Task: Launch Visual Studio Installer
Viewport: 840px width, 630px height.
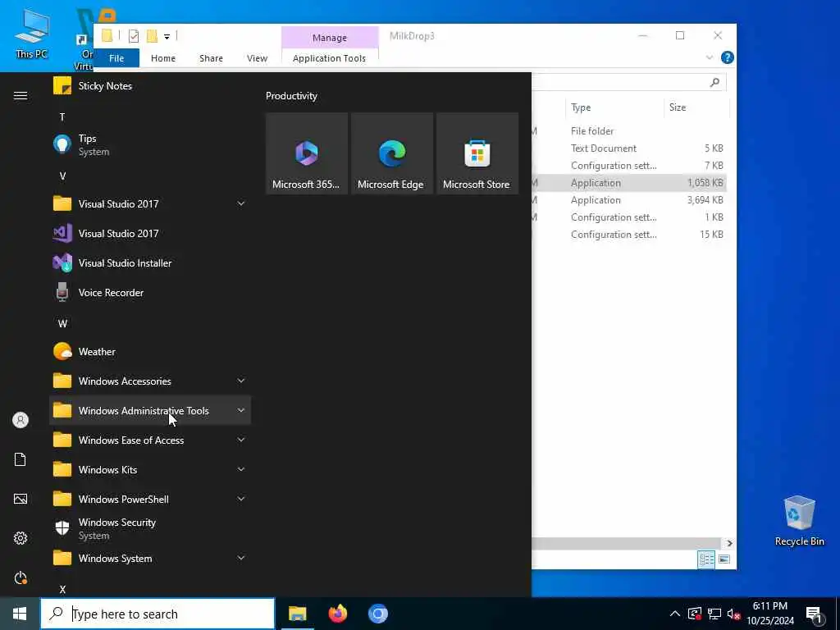Action: tap(150, 263)
